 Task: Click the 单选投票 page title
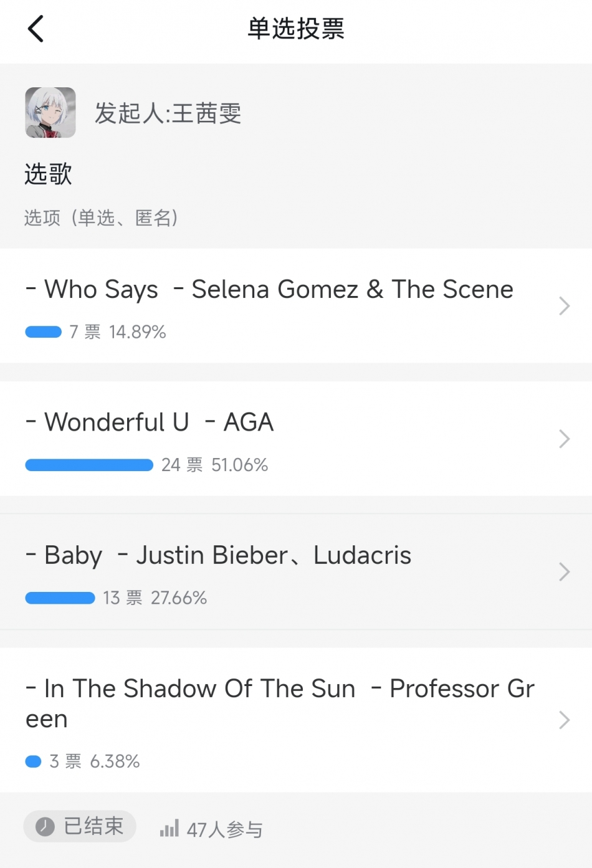click(296, 29)
